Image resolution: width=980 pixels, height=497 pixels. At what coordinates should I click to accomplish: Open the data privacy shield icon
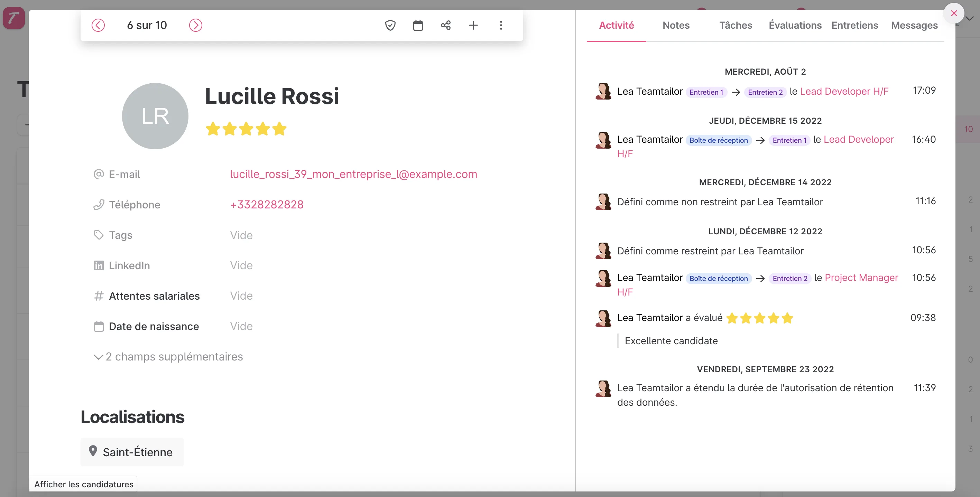click(x=390, y=25)
